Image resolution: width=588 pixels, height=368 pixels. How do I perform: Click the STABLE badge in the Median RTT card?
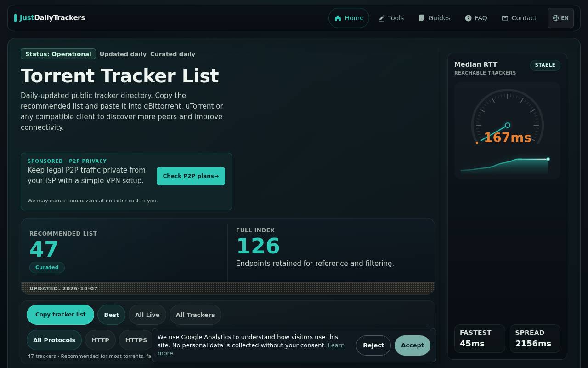click(545, 65)
